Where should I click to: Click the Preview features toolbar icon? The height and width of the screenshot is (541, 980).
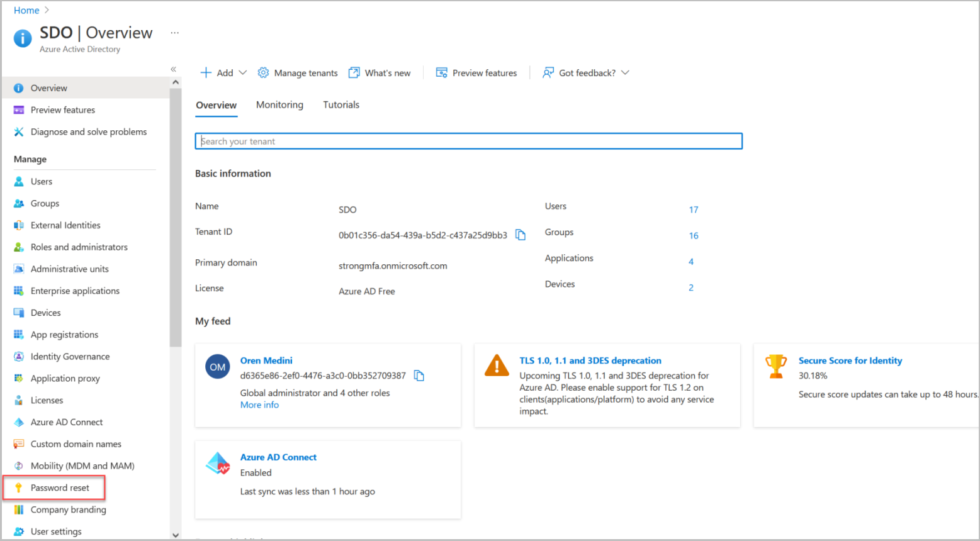[x=442, y=73]
